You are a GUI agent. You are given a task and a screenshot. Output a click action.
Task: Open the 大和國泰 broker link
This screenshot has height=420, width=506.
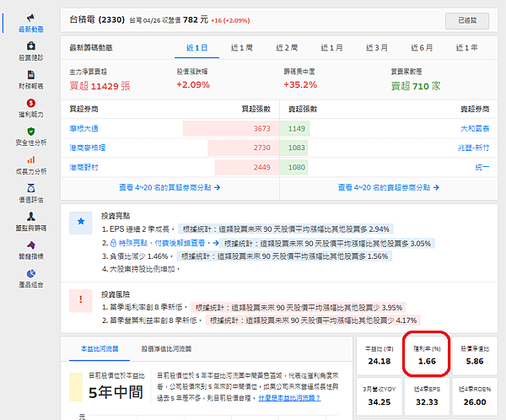(x=475, y=128)
